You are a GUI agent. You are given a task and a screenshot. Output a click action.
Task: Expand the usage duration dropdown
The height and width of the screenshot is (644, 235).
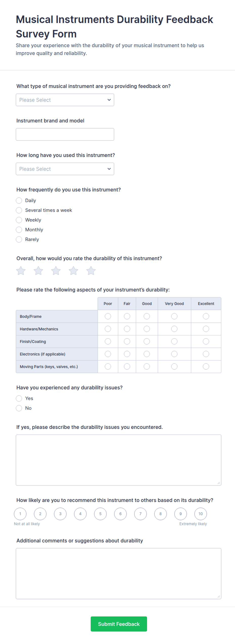(x=65, y=169)
